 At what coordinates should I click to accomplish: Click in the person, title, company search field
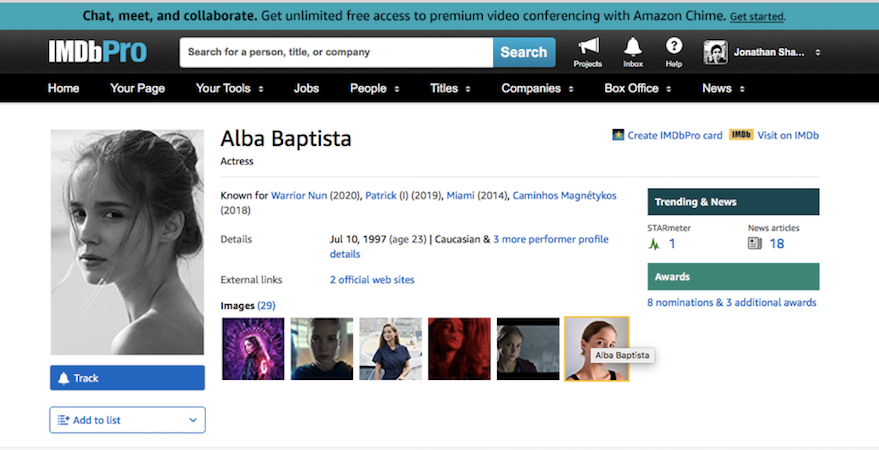tap(336, 52)
